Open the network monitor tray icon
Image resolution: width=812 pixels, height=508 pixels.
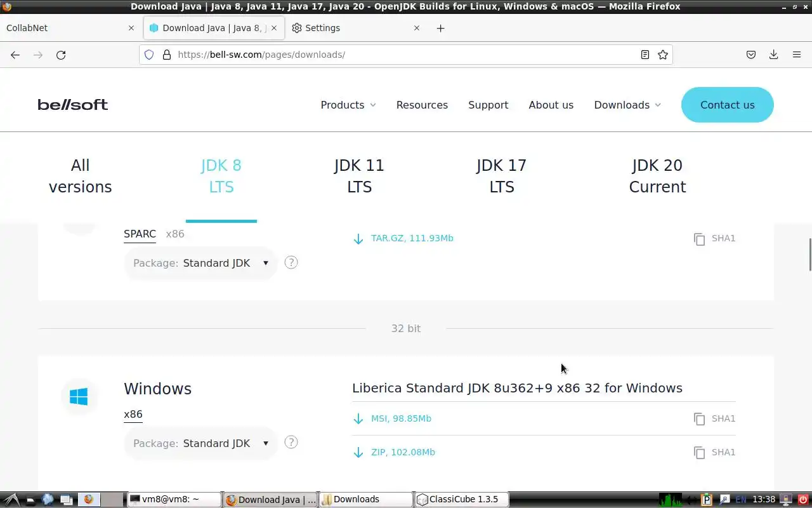[785, 500]
